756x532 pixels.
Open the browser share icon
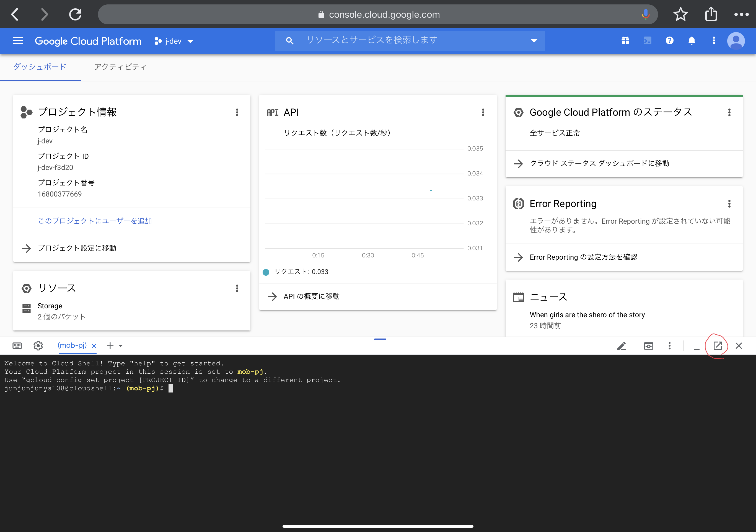click(711, 14)
